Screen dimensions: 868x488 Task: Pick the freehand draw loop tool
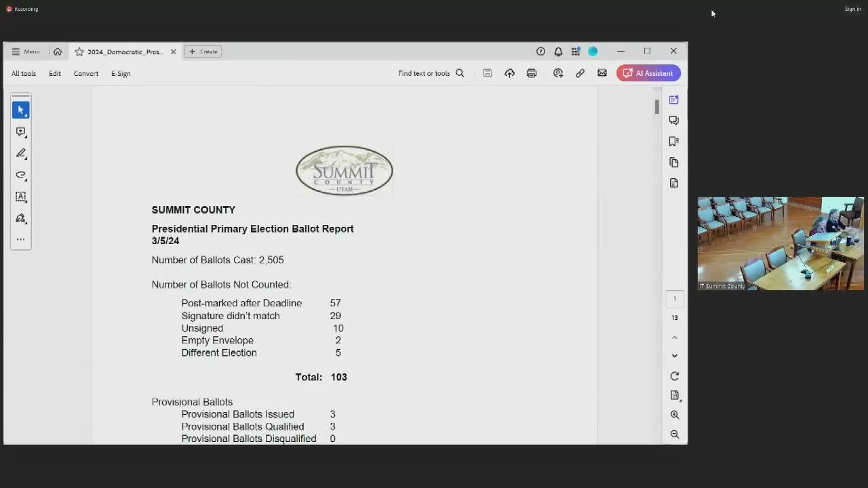point(20,175)
